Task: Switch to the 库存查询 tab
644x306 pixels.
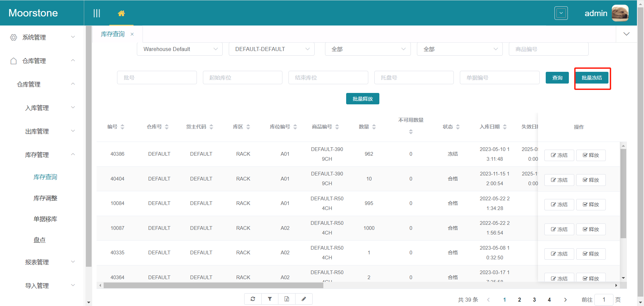Action: tap(112, 34)
